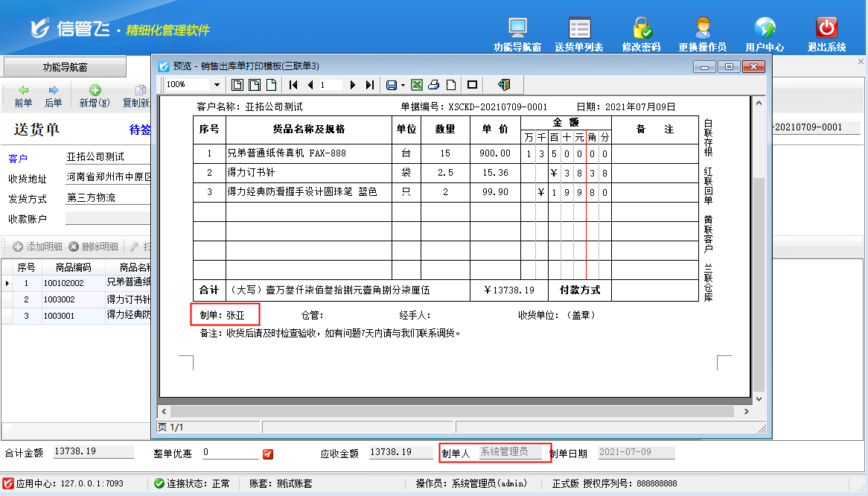Screen dimensions: 868x496
Task: Open 功能导航窗 from the top toolbar
Action: (x=517, y=34)
